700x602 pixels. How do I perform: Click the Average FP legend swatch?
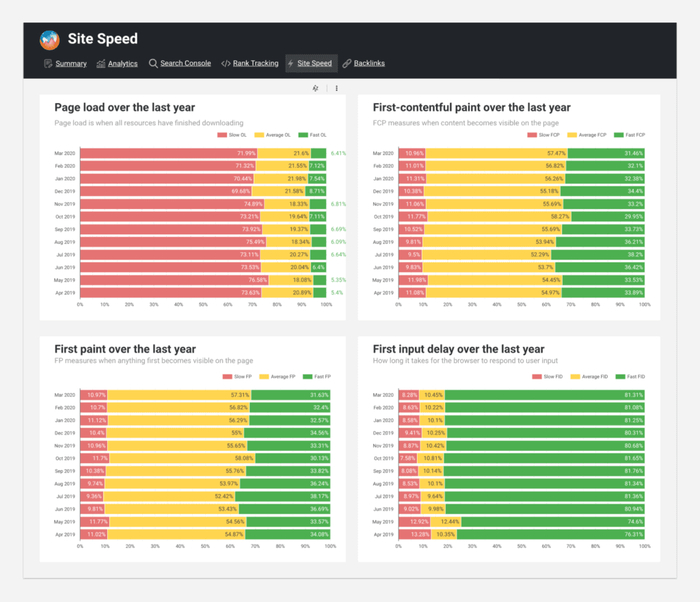[x=264, y=377]
